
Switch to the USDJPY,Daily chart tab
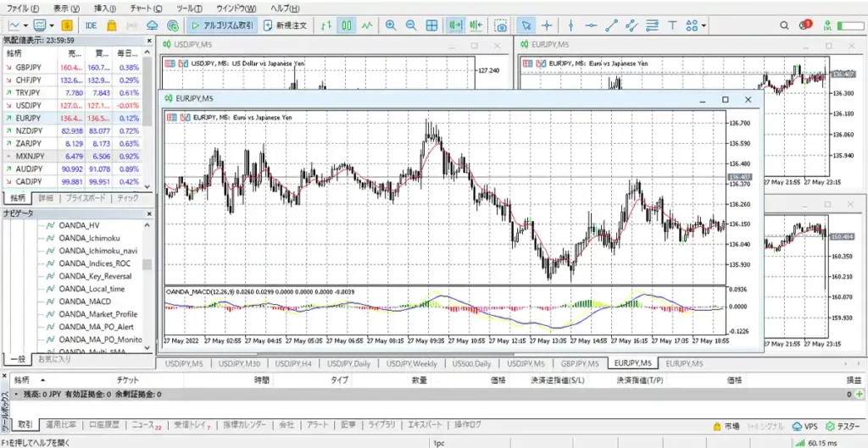tap(354, 364)
